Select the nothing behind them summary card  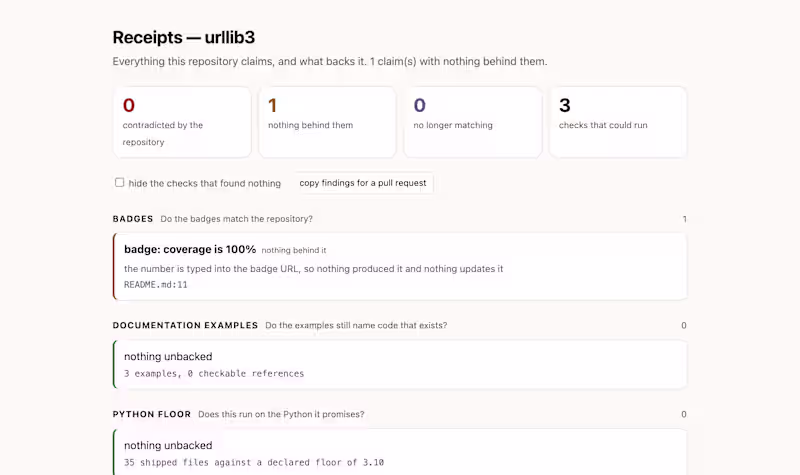328,122
